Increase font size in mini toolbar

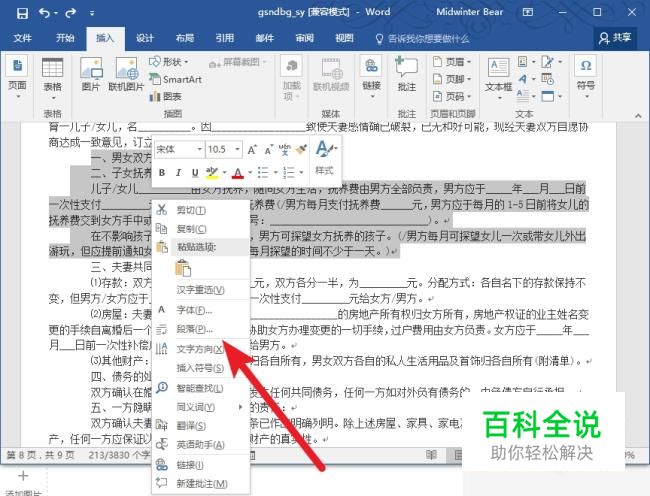(252, 150)
